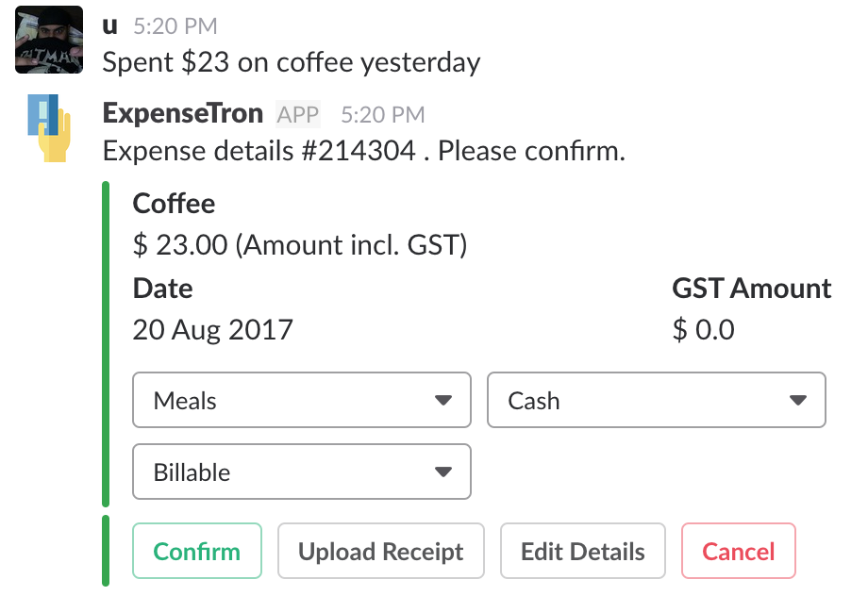
Task: Click the APP badge next to ExpenseTron
Action: (298, 115)
